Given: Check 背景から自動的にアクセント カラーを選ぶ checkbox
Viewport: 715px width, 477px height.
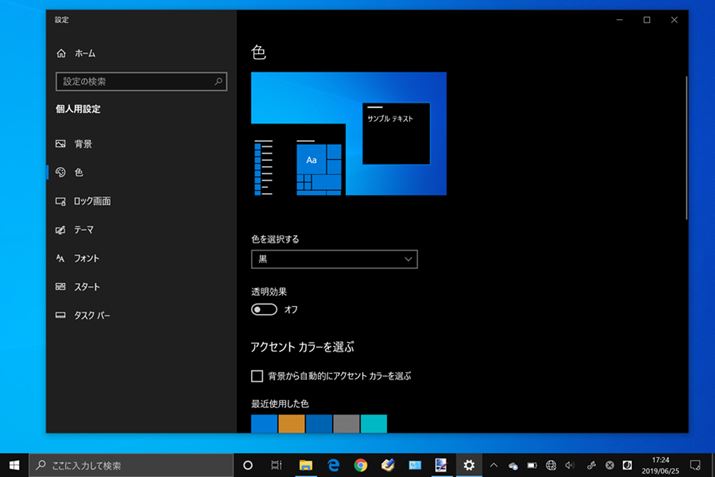Looking at the screenshot, I should pos(257,377).
